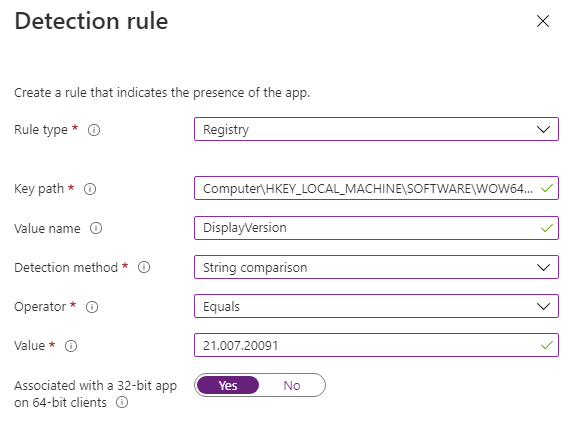The height and width of the screenshot is (429, 573).
Task: Click the Key path info icon
Action: coord(90,189)
